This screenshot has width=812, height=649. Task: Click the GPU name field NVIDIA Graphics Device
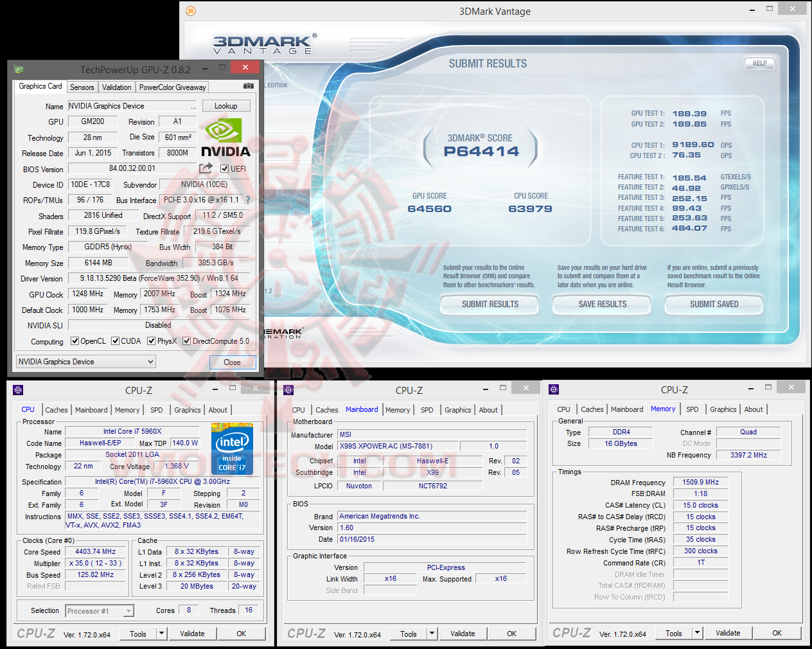132,106
